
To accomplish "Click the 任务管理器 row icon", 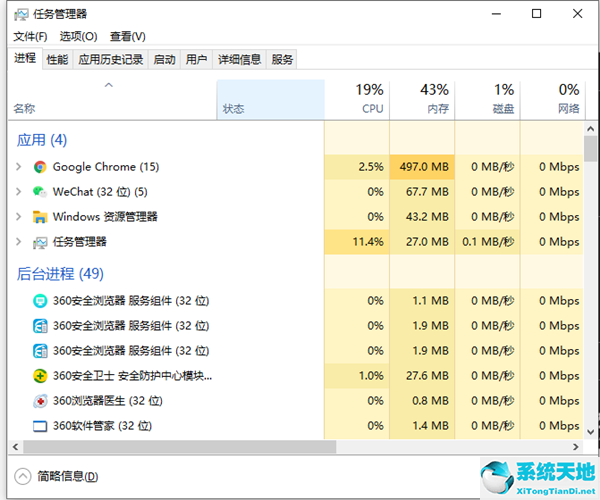I will (x=40, y=242).
